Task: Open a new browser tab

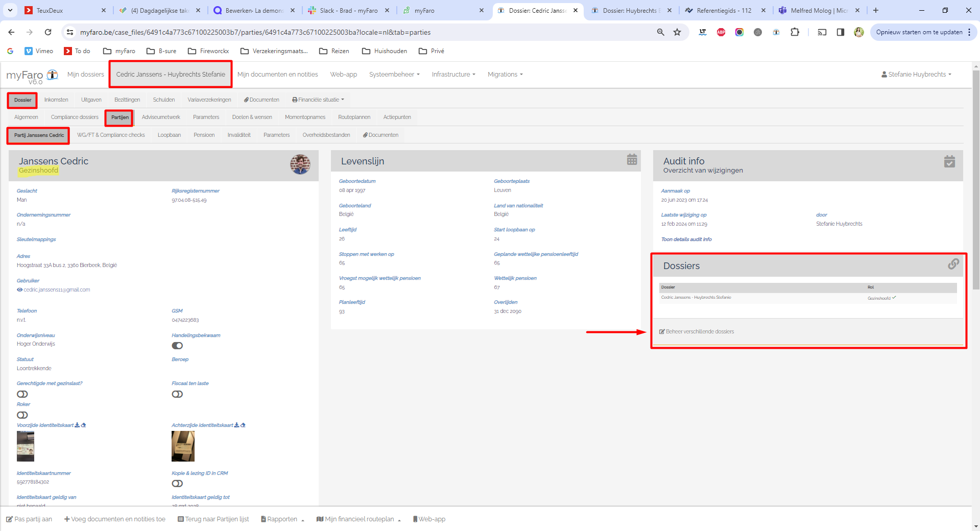Action: click(x=876, y=10)
